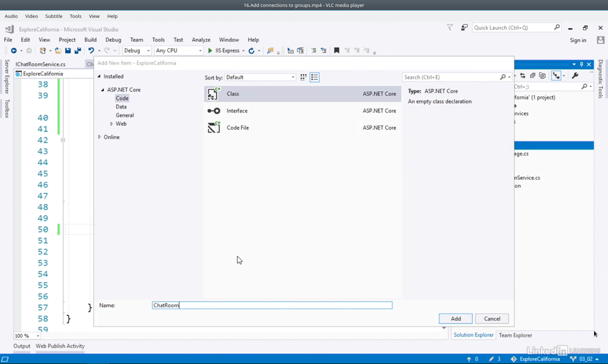This screenshot has height=364, width=608.
Task: Open the Build menu
Action: (x=91, y=39)
